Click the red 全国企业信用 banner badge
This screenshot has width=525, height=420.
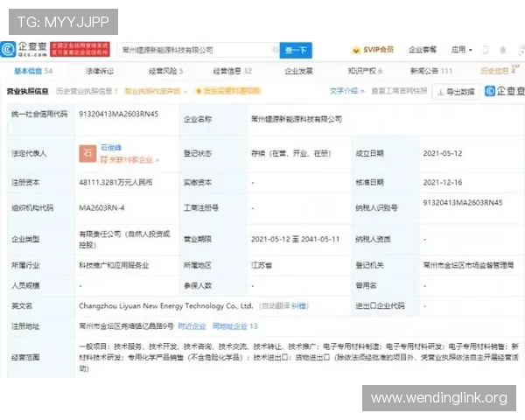click(80, 49)
